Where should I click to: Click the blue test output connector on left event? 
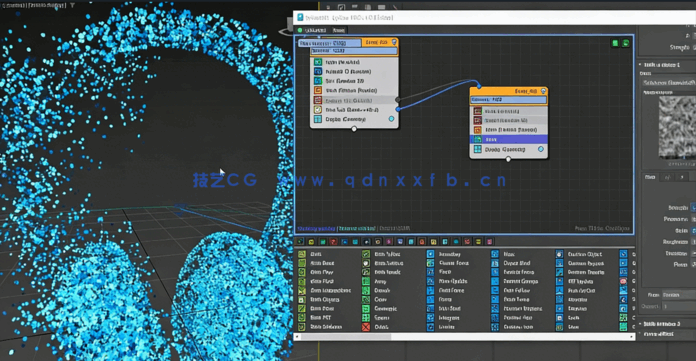tap(398, 109)
